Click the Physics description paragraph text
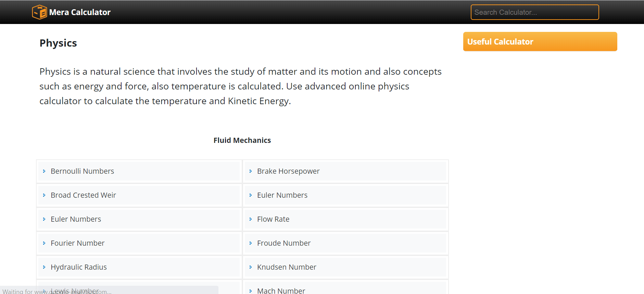 [x=240, y=86]
